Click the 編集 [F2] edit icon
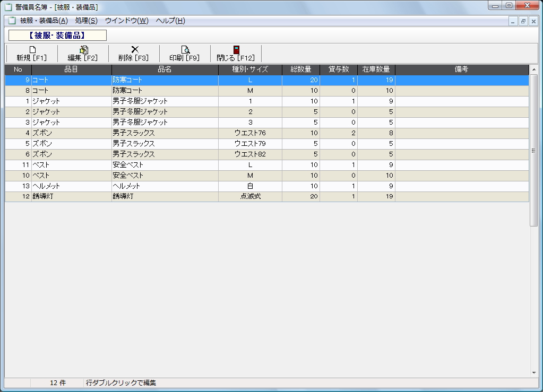This screenshot has width=543, height=392. point(83,50)
